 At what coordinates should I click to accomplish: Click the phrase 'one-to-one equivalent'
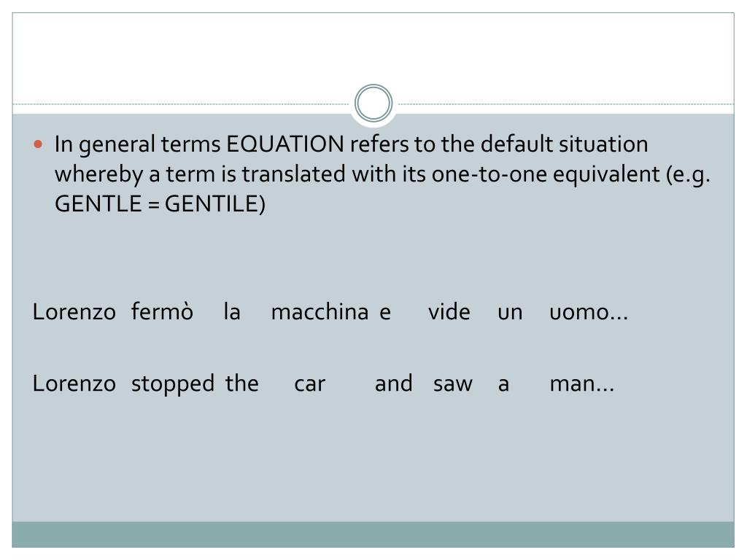[x=545, y=174]
